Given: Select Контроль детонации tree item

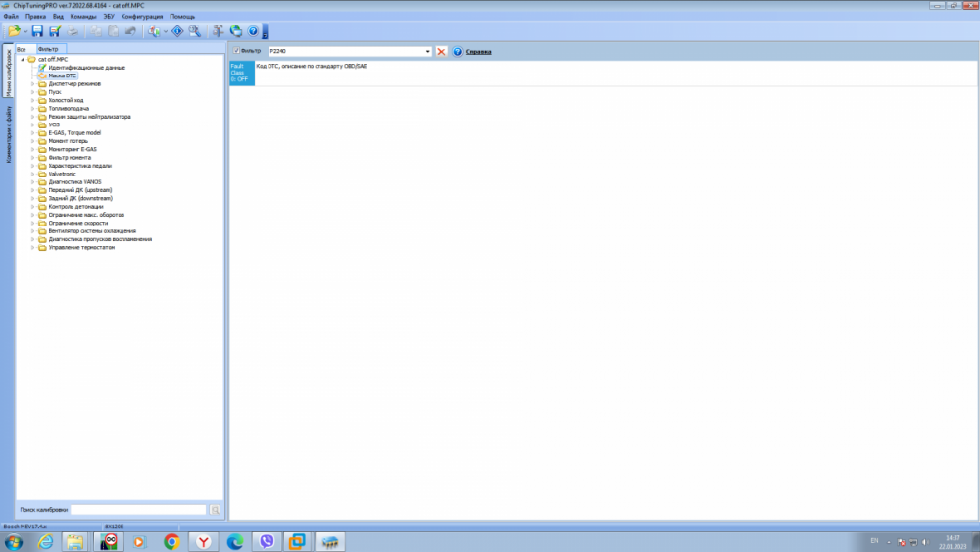Looking at the screenshot, I should point(75,206).
